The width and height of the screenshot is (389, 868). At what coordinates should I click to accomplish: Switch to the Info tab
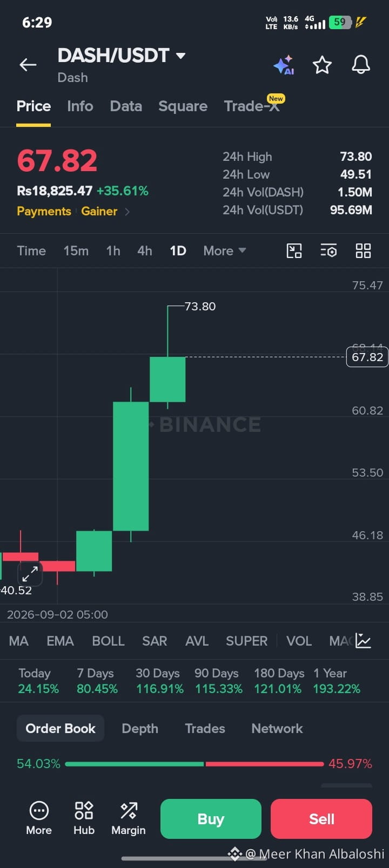click(80, 106)
